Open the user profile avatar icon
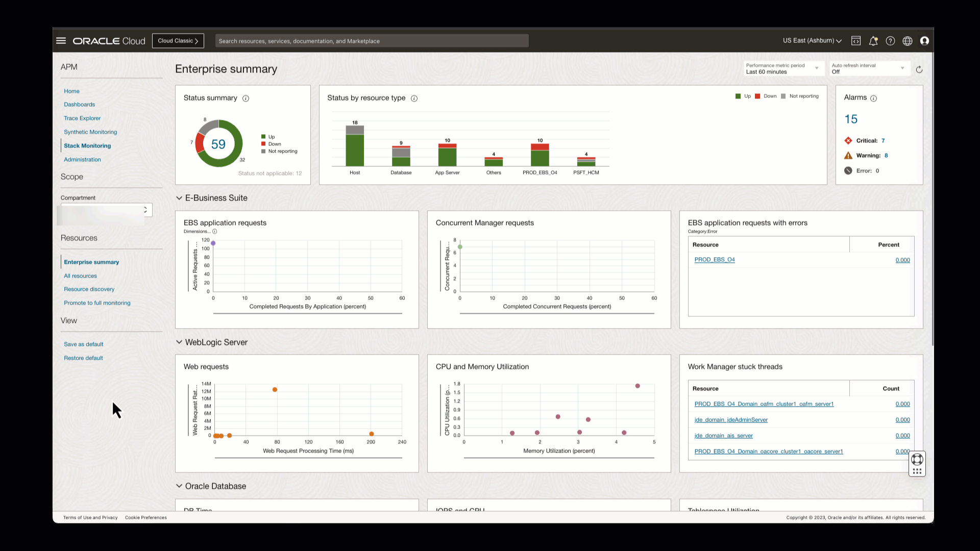This screenshot has width=980, height=551. click(924, 41)
